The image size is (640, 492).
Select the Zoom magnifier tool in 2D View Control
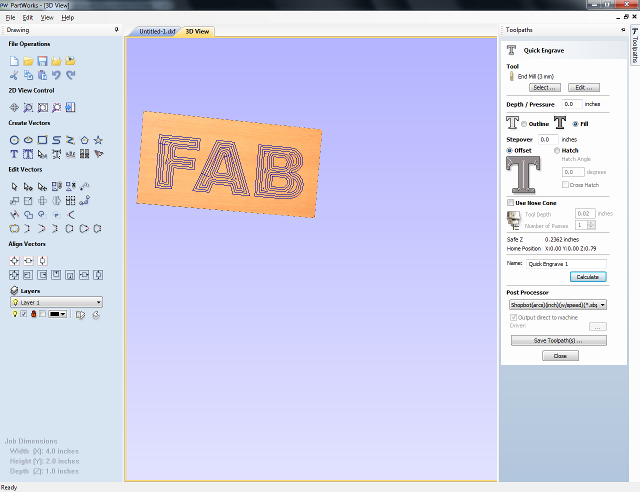28,107
